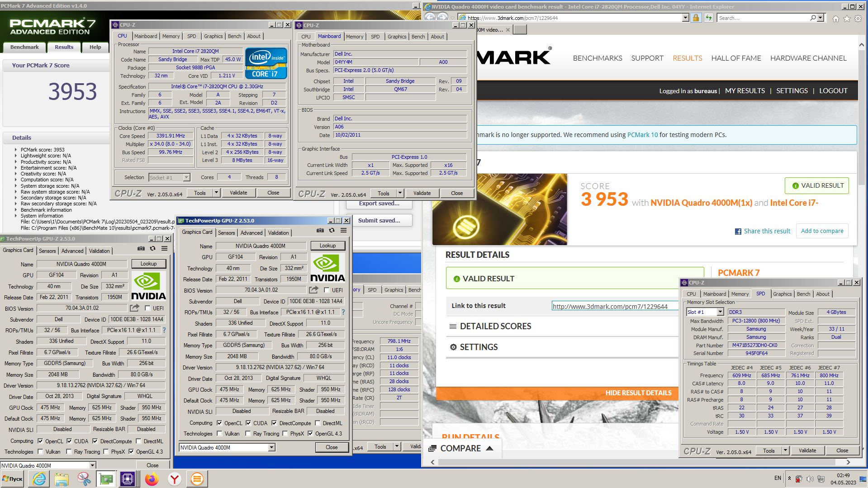The height and width of the screenshot is (488, 868).
Task: Follow the PCMark 10 link
Action: pos(642,135)
